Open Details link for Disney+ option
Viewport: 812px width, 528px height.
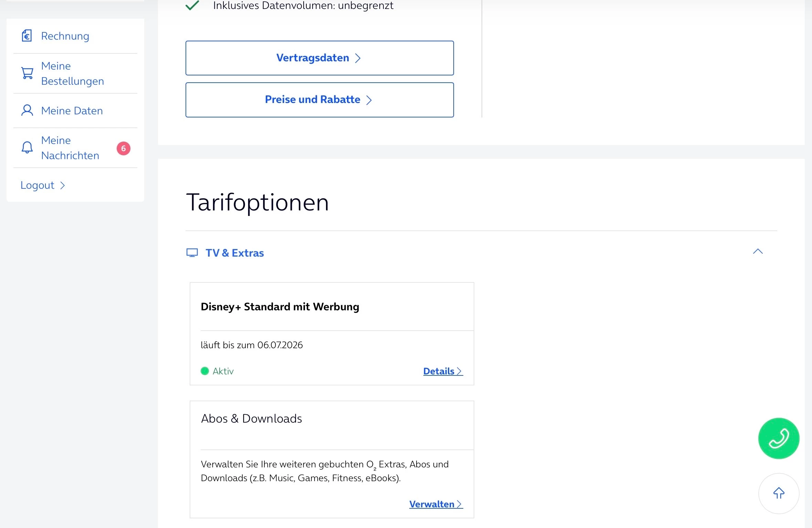point(442,371)
